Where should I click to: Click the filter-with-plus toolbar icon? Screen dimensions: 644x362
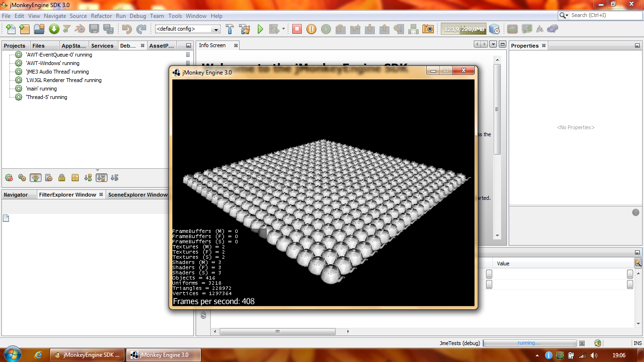pyautogui.click(x=67, y=29)
